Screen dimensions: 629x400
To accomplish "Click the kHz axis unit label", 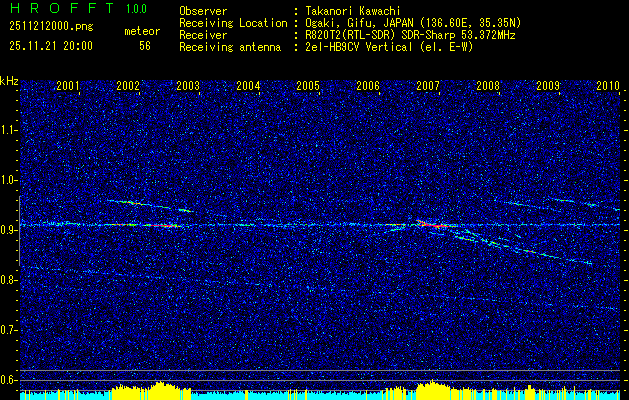I will coord(9,81).
